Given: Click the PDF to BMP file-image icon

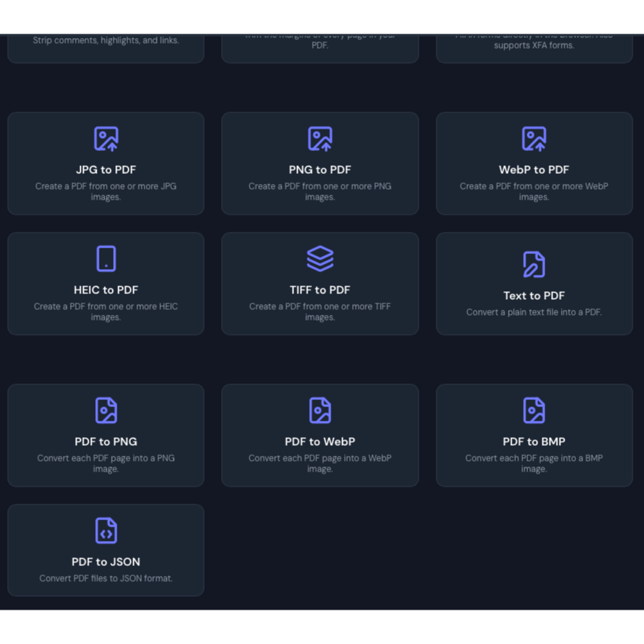Looking at the screenshot, I should pyautogui.click(x=534, y=410).
